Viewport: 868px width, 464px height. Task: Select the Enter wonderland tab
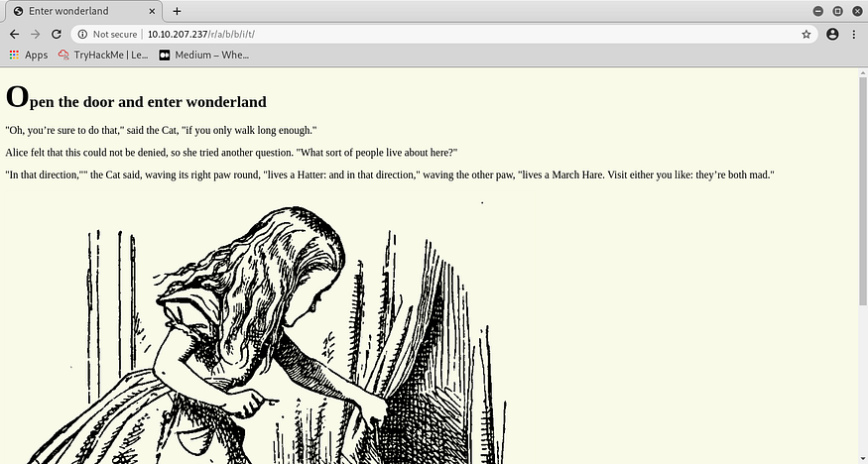click(x=84, y=11)
